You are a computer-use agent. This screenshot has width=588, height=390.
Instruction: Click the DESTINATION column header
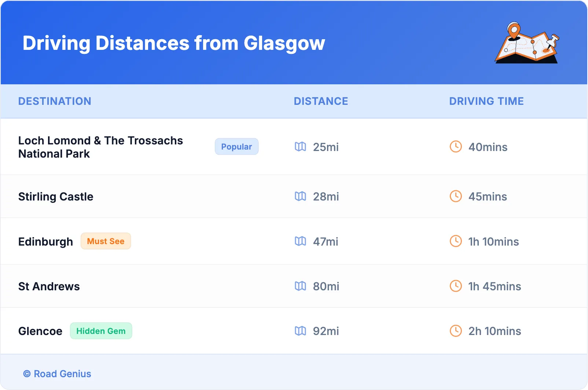point(55,101)
